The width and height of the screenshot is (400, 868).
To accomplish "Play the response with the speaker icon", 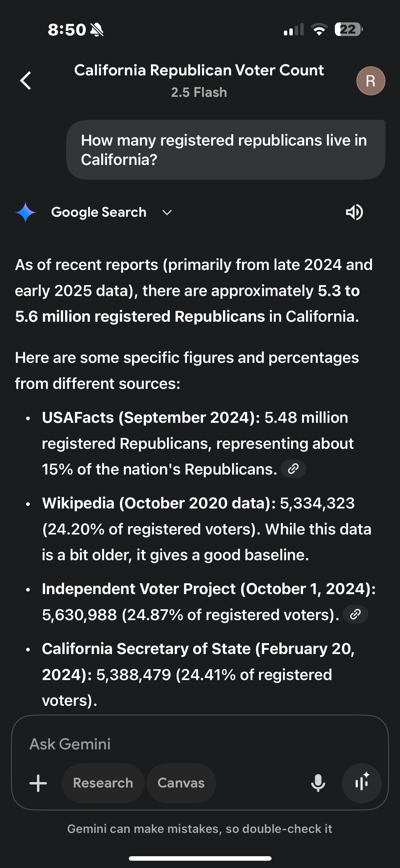I will [354, 212].
